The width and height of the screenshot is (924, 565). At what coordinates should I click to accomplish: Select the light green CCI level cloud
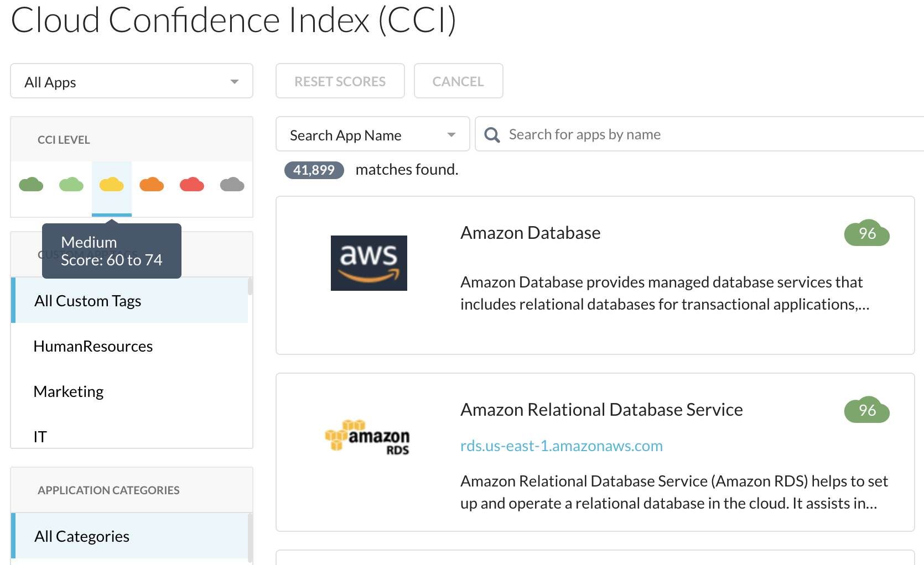pos(71,184)
